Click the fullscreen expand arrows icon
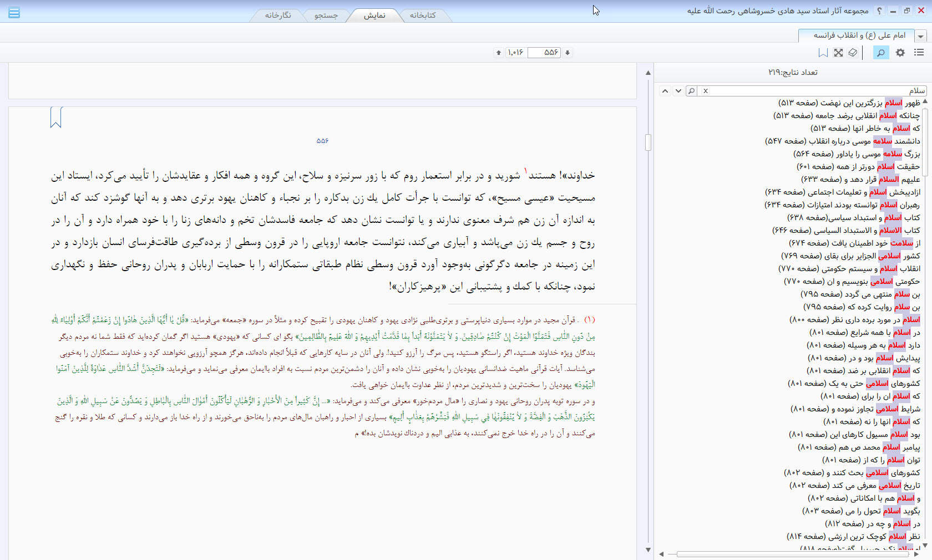 pyautogui.click(x=838, y=53)
